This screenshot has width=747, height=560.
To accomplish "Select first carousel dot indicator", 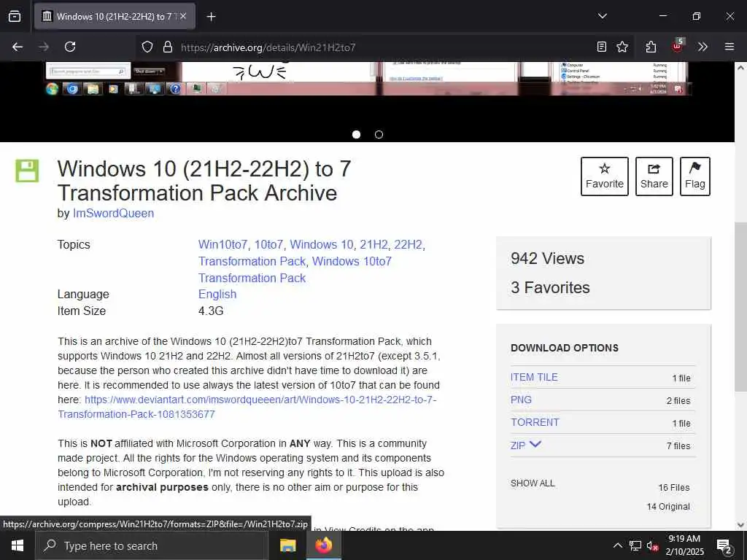I will pos(356,135).
